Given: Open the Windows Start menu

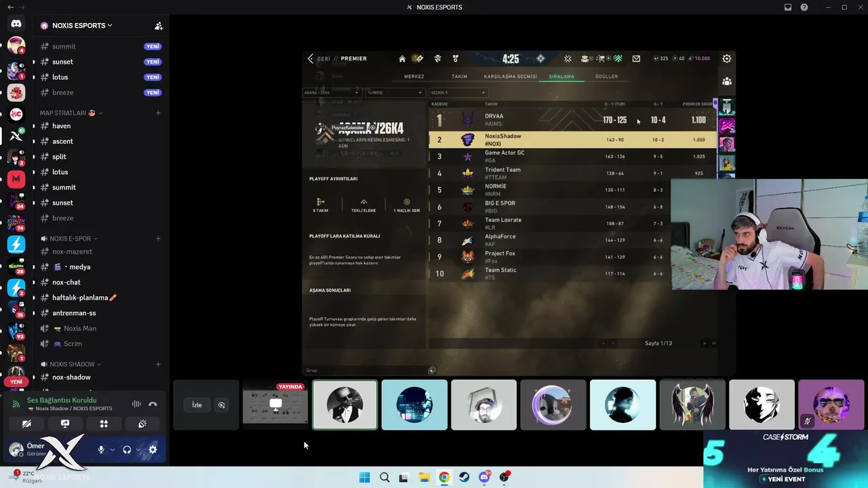Looking at the screenshot, I should coord(364,477).
